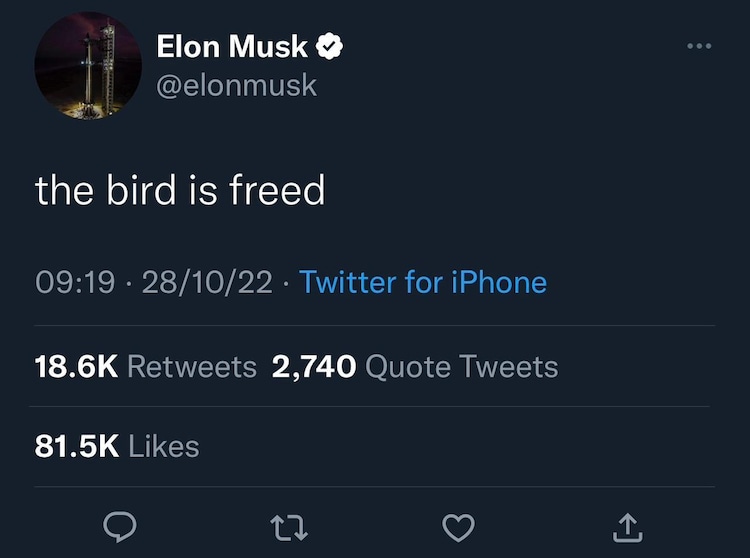Click the first name 'Elon' in header
The width and height of the screenshot is (750, 558).
click(189, 46)
